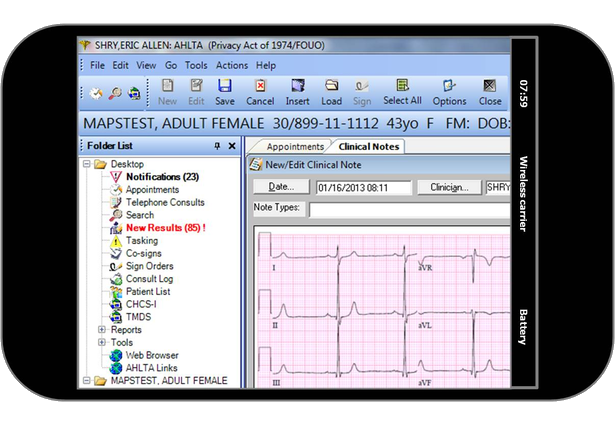Click the date field 01/16/2013 08:11
Screen dimensions: 615x424
364,188
